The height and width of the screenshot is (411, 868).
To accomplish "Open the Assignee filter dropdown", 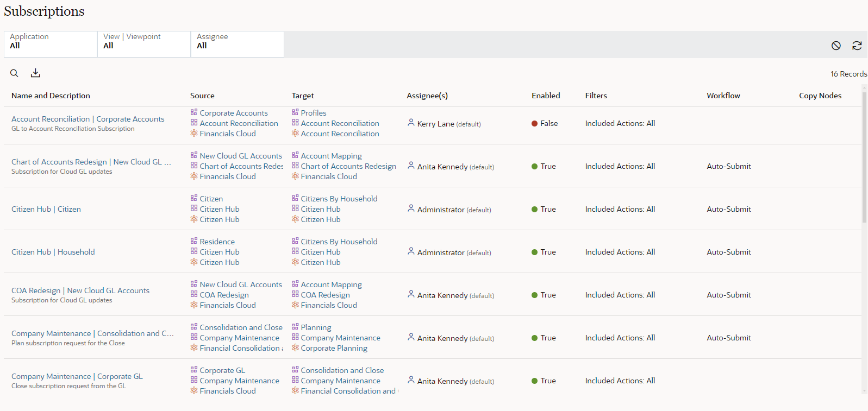I will [238, 44].
